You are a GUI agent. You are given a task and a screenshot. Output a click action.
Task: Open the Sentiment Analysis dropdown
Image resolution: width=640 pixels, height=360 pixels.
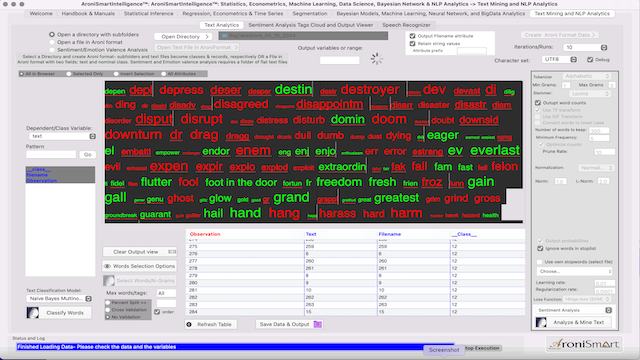coord(573,310)
